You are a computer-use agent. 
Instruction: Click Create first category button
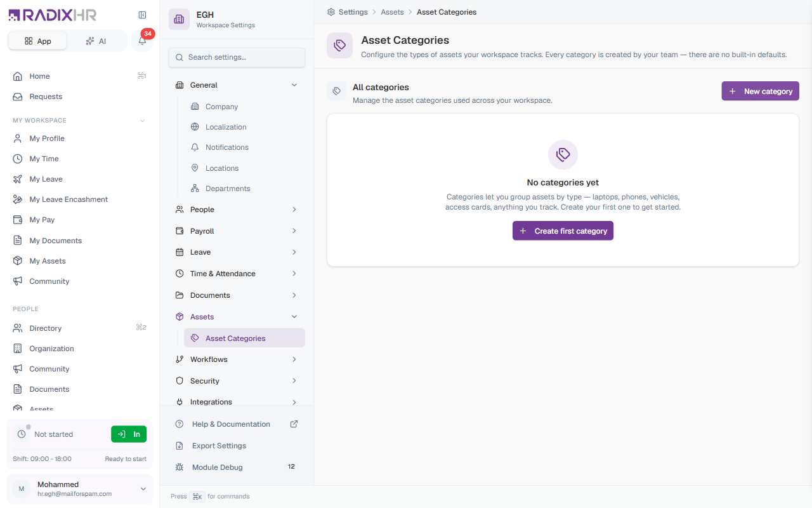tap(563, 231)
